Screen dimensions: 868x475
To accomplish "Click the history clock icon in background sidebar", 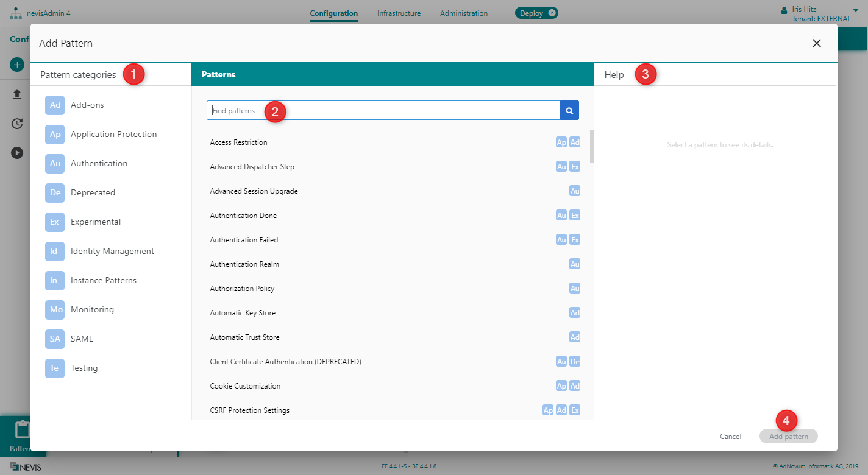I will point(17,124).
